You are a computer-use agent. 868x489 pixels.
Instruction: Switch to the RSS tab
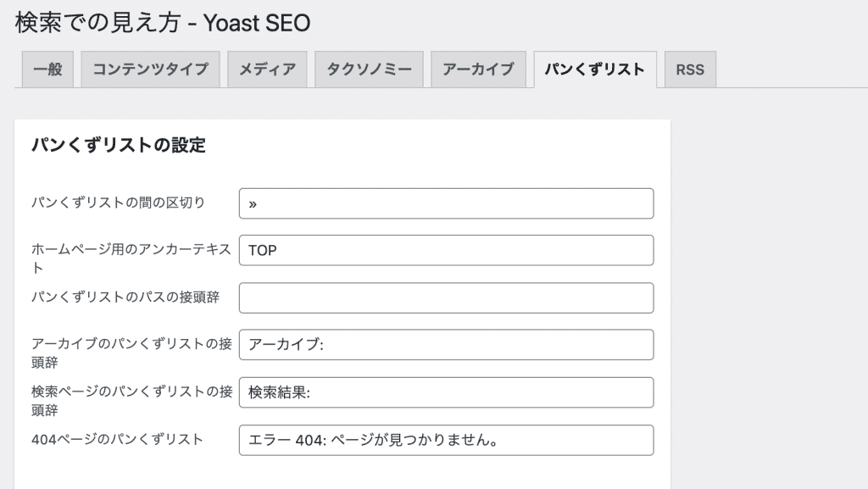[x=690, y=69]
